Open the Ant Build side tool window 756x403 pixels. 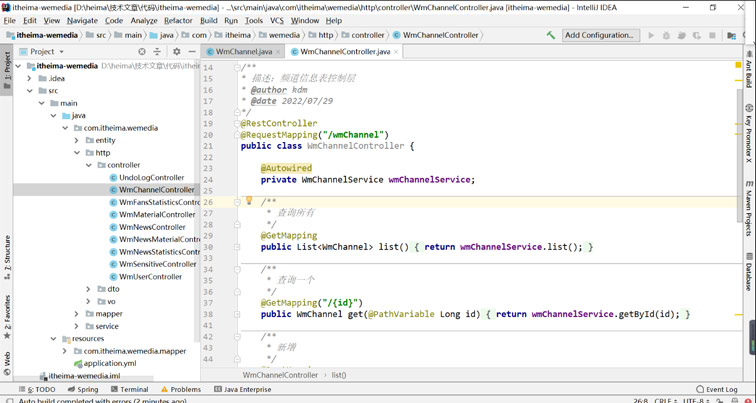[749, 68]
